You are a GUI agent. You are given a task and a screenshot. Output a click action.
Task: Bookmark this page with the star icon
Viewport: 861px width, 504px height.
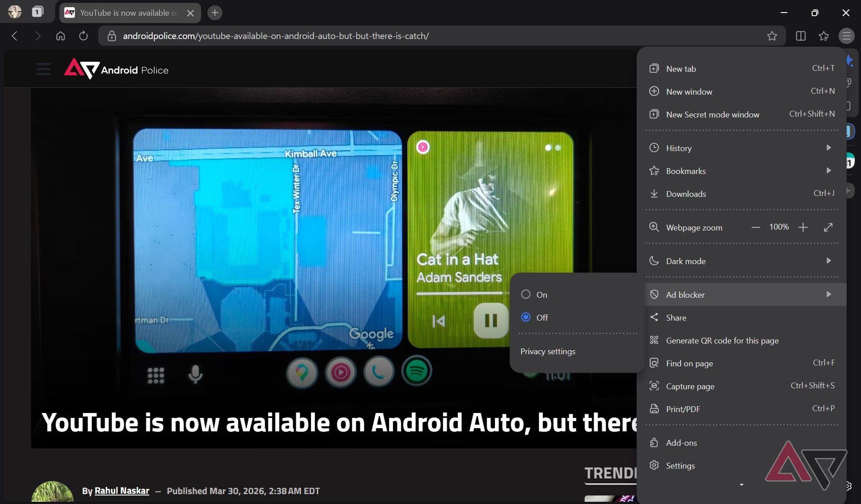[772, 36]
